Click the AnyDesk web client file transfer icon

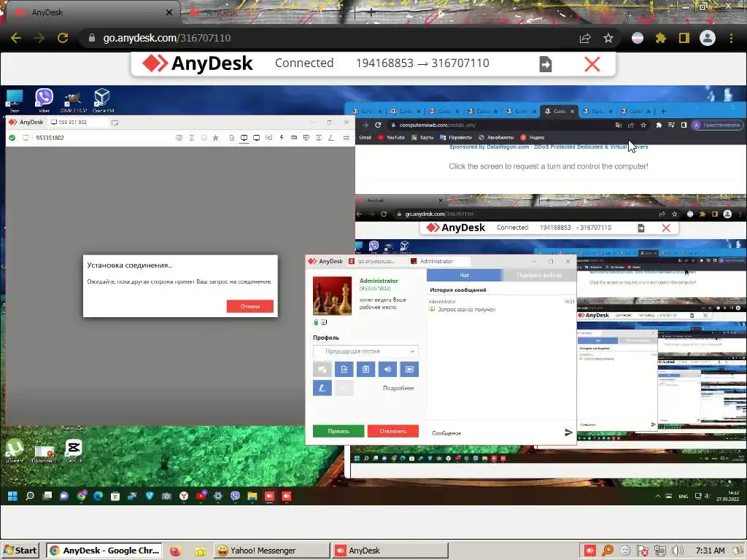pos(546,64)
